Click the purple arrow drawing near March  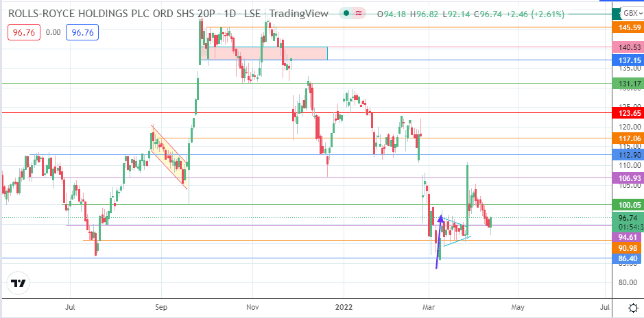coord(438,242)
